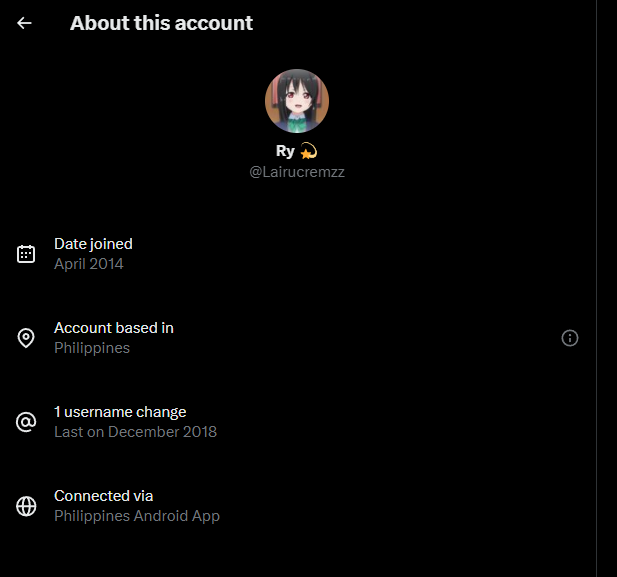This screenshot has height=577, width=617.
Task: Open the anime profile picture
Action: click(297, 101)
